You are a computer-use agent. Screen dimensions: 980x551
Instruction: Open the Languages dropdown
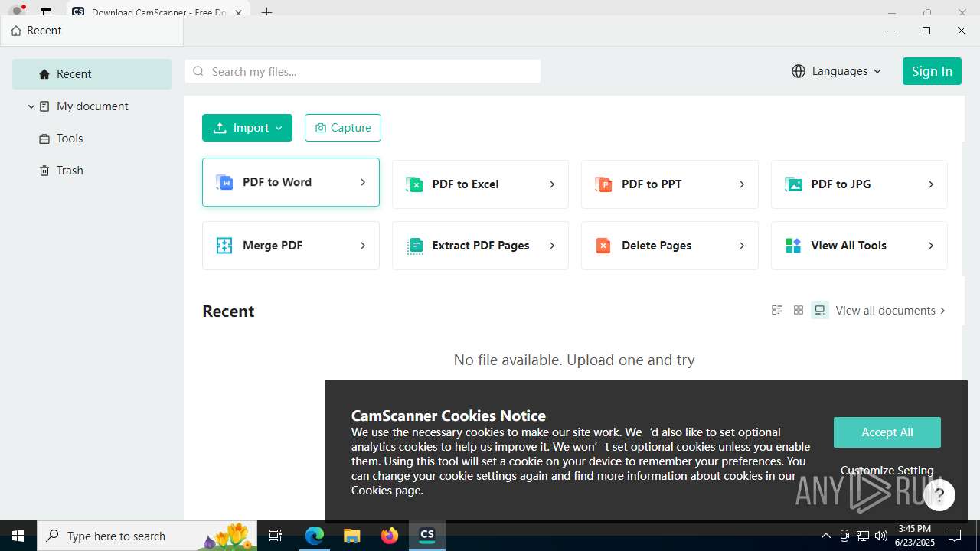coord(837,71)
